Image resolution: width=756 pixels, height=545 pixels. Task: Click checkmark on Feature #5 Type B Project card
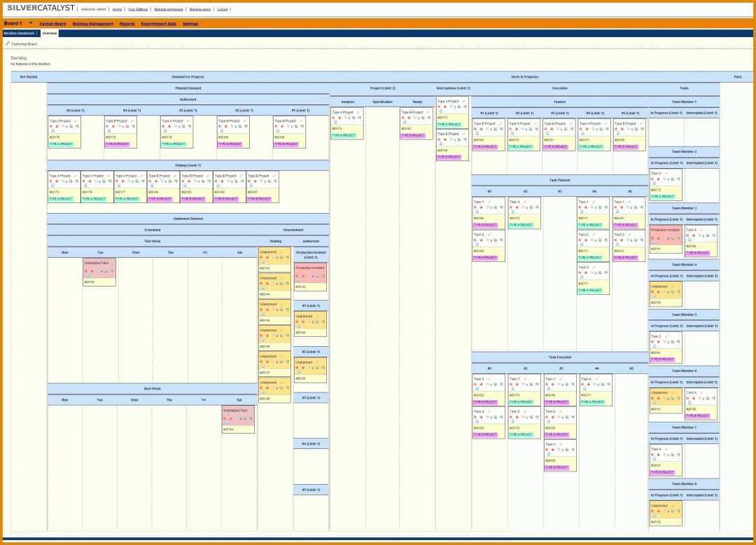[x=640, y=124]
